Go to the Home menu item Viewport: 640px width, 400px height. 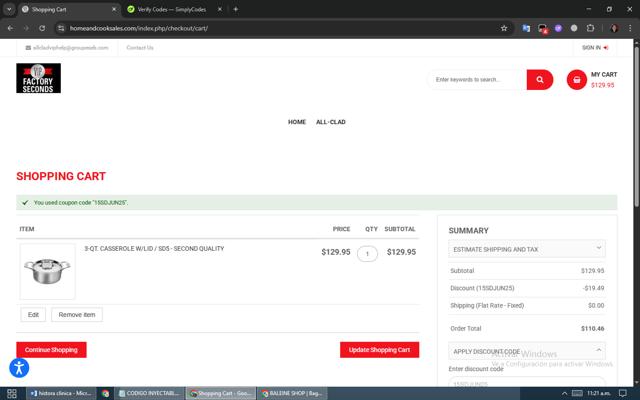pyautogui.click(x=297, y=122)
